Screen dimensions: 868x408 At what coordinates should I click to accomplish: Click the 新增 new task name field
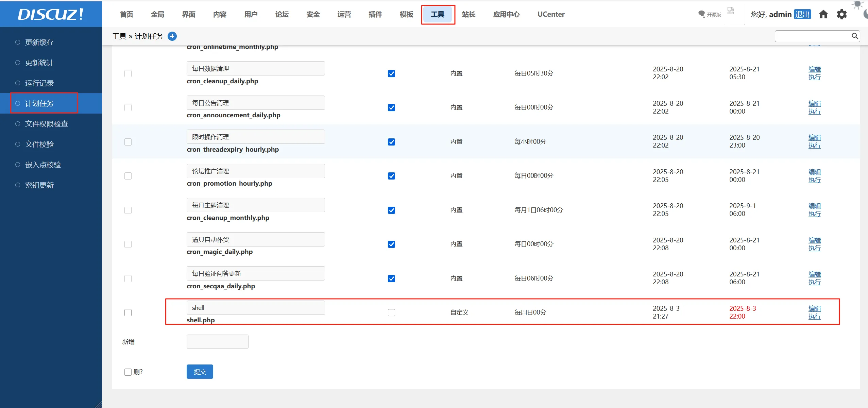coord(217,342)
